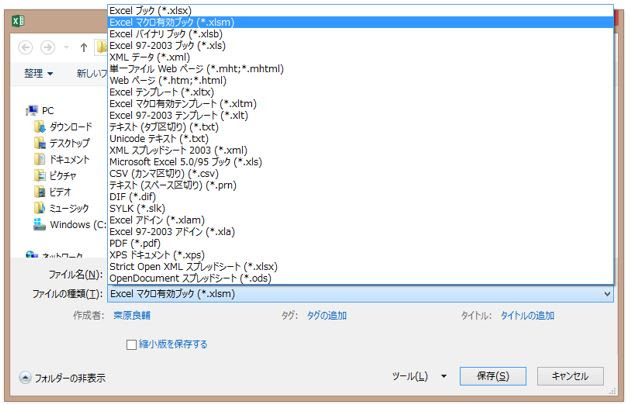Viewport: 633px width, 405px height.
Task: Choose Excel ブック (*.xlsx) file type
Action: click(361, 10)
